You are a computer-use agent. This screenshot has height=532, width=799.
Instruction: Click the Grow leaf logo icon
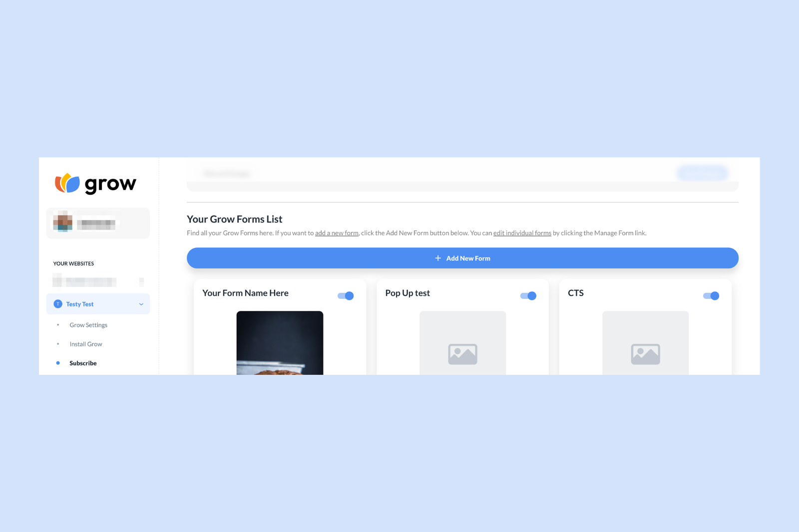[67, 183]
